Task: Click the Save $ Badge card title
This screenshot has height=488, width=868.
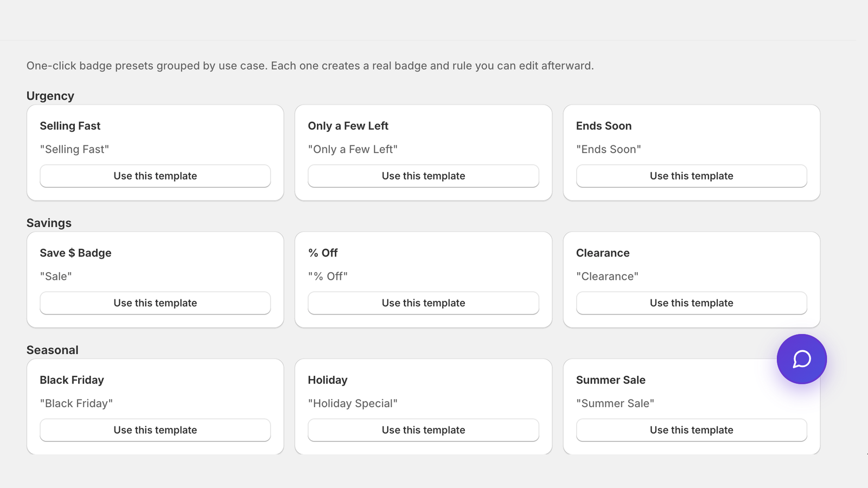Action: (x=75, y=253)
